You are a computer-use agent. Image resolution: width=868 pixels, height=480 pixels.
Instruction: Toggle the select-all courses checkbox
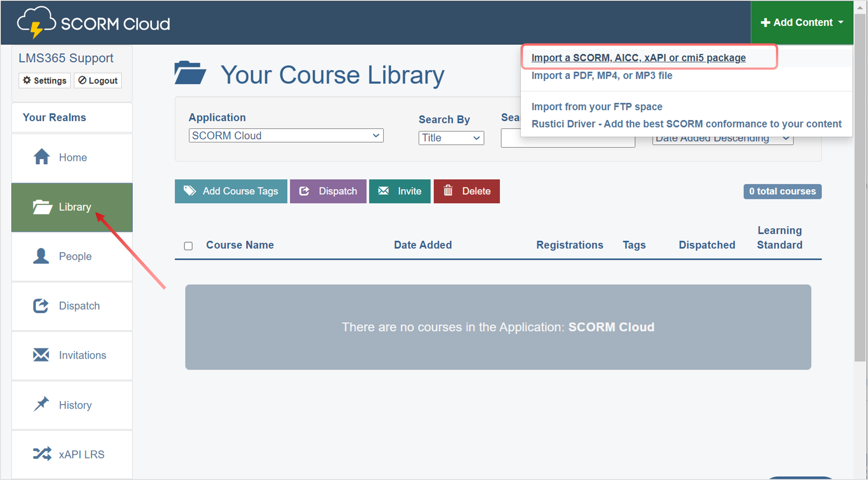[x=188, y=246]
